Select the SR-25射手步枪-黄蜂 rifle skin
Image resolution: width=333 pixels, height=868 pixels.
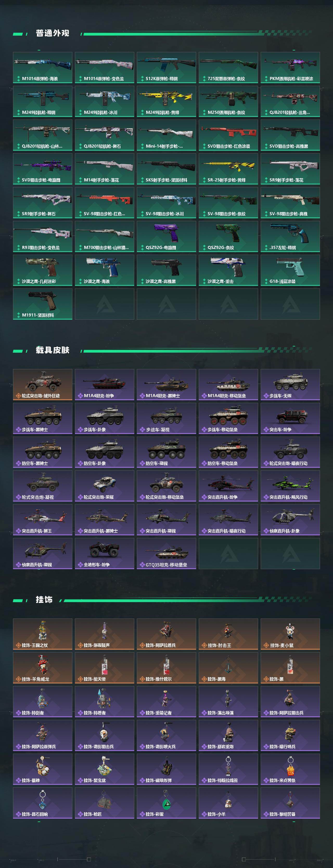[228, 169]
